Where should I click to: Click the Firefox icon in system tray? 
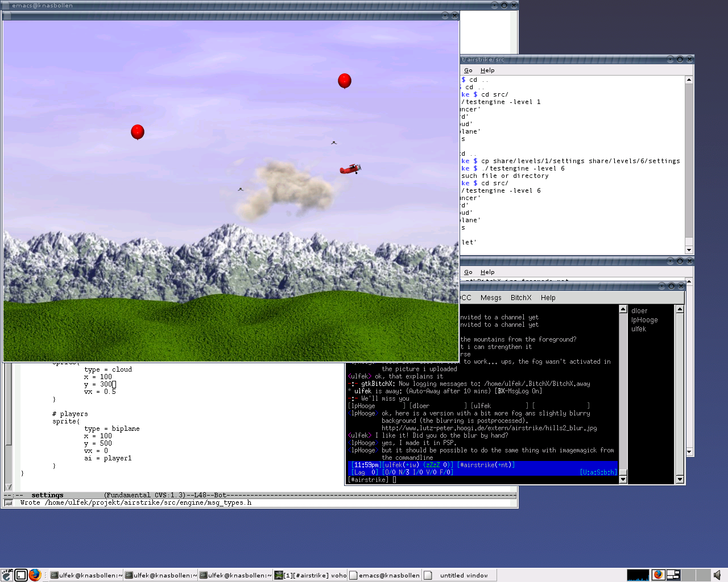(x=658, y=575)
